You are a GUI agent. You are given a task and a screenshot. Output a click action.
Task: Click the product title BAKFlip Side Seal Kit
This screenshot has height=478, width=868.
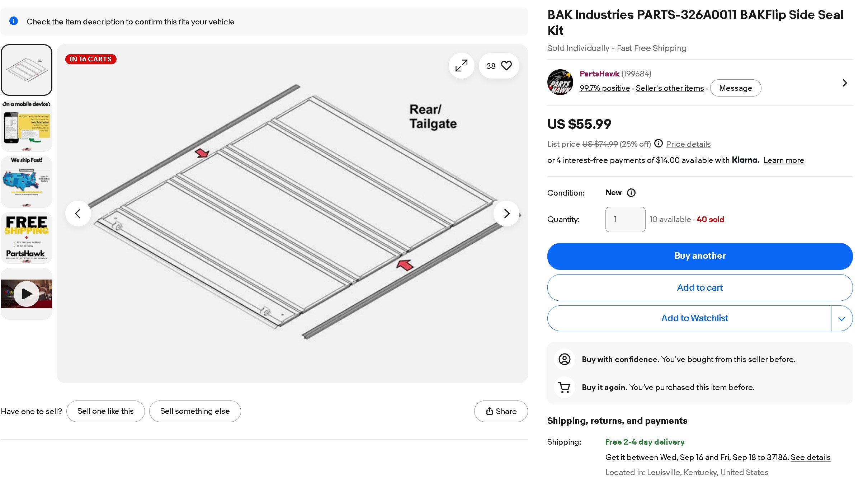(695, 22)
